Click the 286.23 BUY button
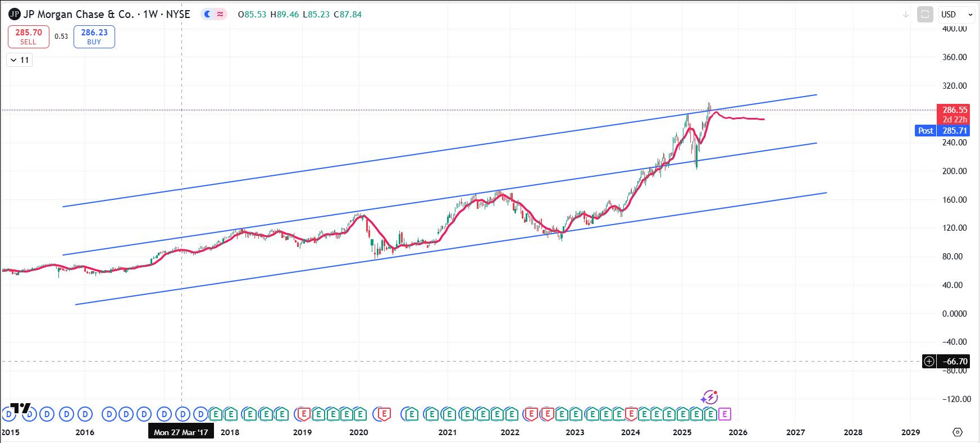 94,36
